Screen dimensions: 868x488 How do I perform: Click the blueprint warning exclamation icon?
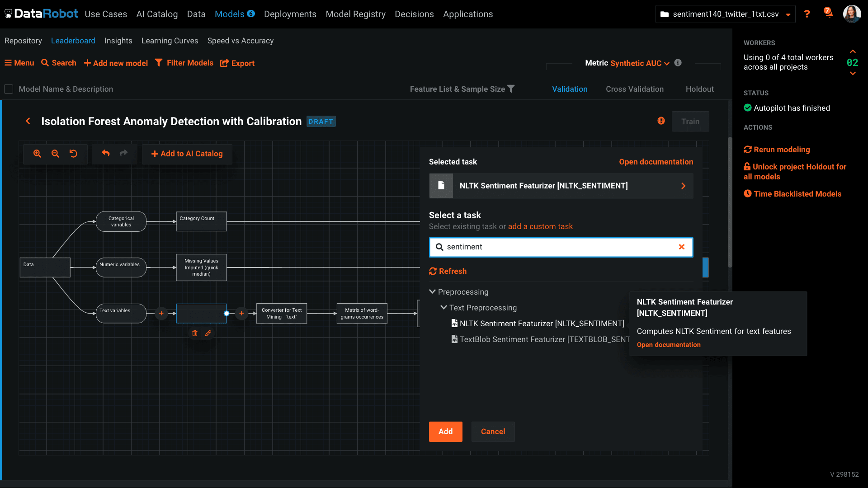pos(661,121)
